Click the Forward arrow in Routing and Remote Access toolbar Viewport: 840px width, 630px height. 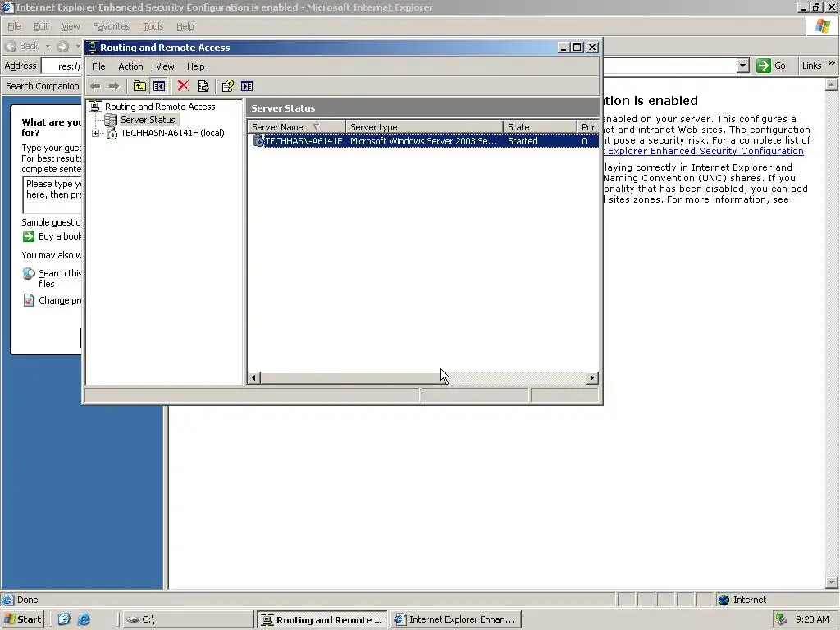pyautogui.click(x=113, y=86)
